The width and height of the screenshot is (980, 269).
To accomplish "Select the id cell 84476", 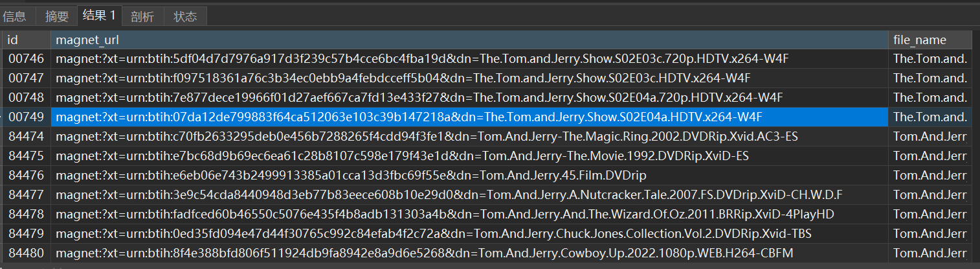I will coord(26,176).
